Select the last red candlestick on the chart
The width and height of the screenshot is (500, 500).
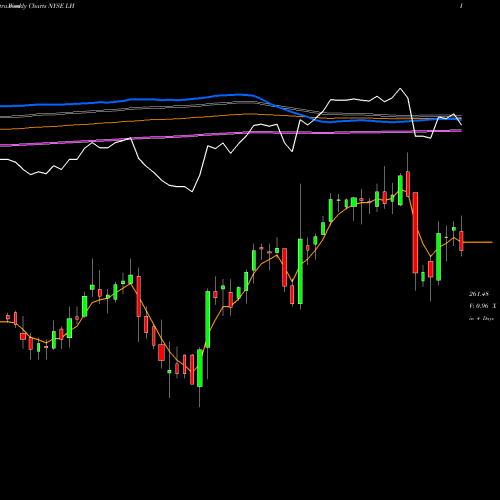point(461,241)
